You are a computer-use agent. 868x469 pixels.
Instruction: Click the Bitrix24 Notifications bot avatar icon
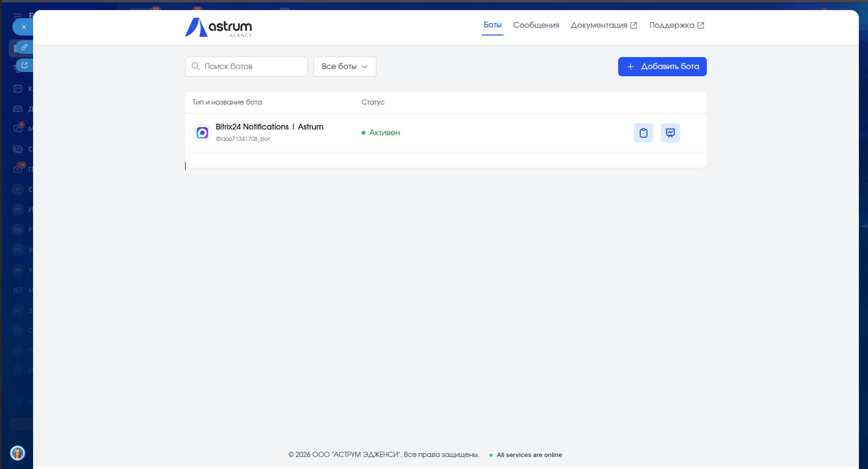(x=202, y=133)
